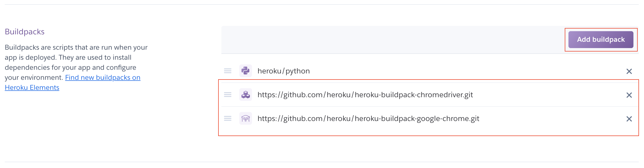644x168 pixels.
Task: Follow the 'Heroku Elements' link text
Action: [x=32, y=87]
